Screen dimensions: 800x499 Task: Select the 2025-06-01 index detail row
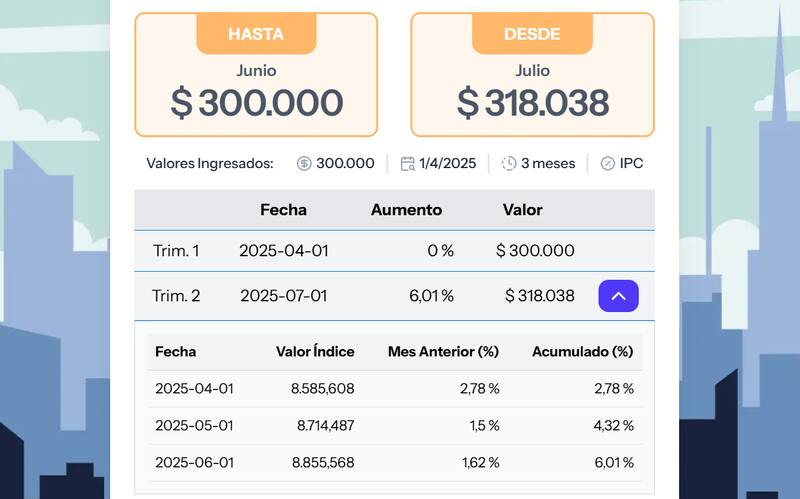(x=394, y=462)
